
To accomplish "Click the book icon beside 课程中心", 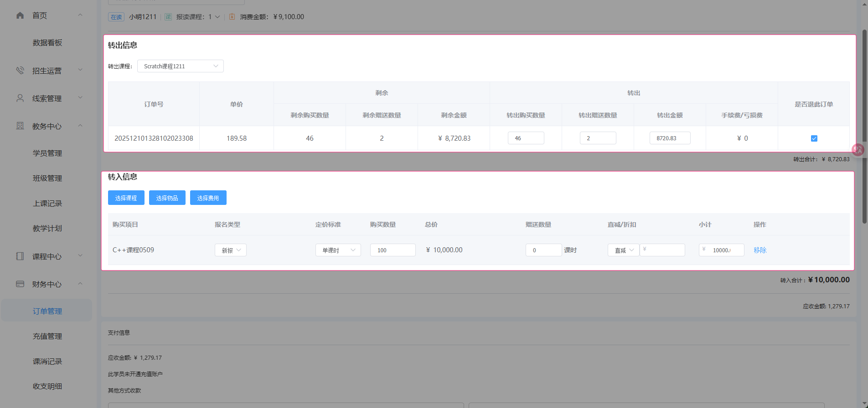I will point(20,256).
